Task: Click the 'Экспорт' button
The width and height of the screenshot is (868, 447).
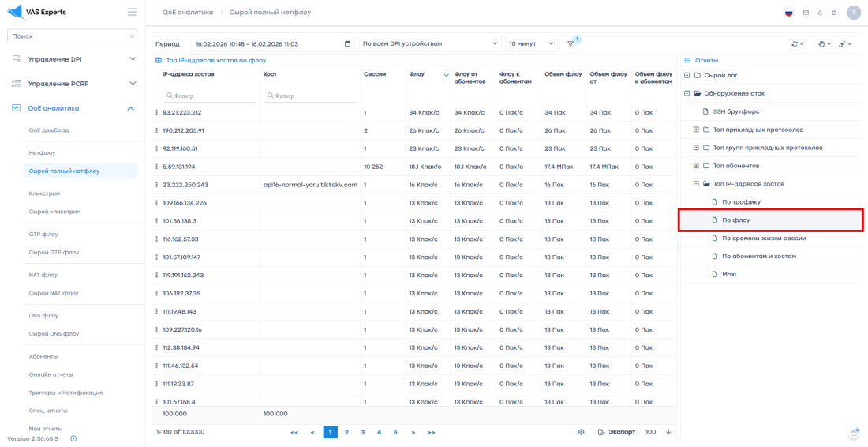Action: 616,432
